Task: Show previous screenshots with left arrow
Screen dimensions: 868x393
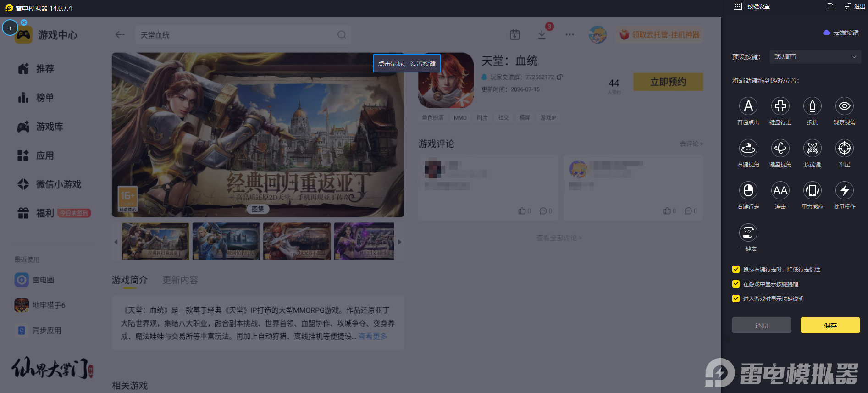Action: coord(116,242)
